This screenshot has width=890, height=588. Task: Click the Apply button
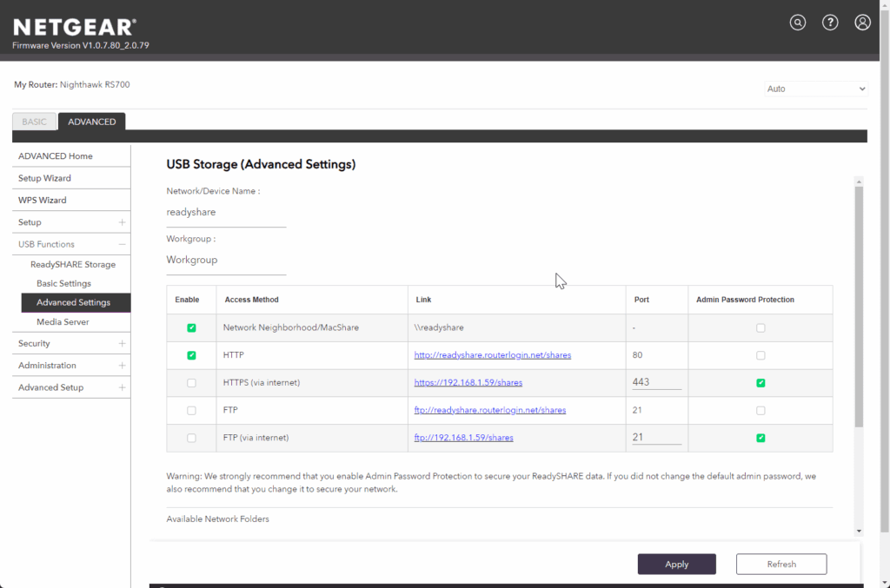676,564
